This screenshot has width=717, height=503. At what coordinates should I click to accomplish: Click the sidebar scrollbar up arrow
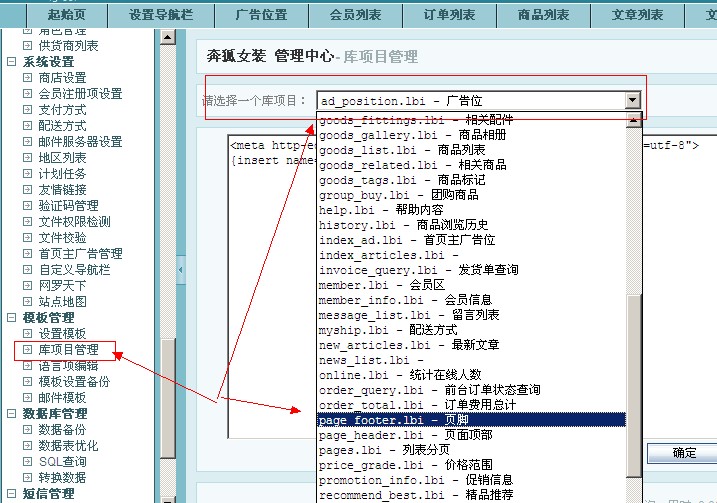tap(168, 37)
